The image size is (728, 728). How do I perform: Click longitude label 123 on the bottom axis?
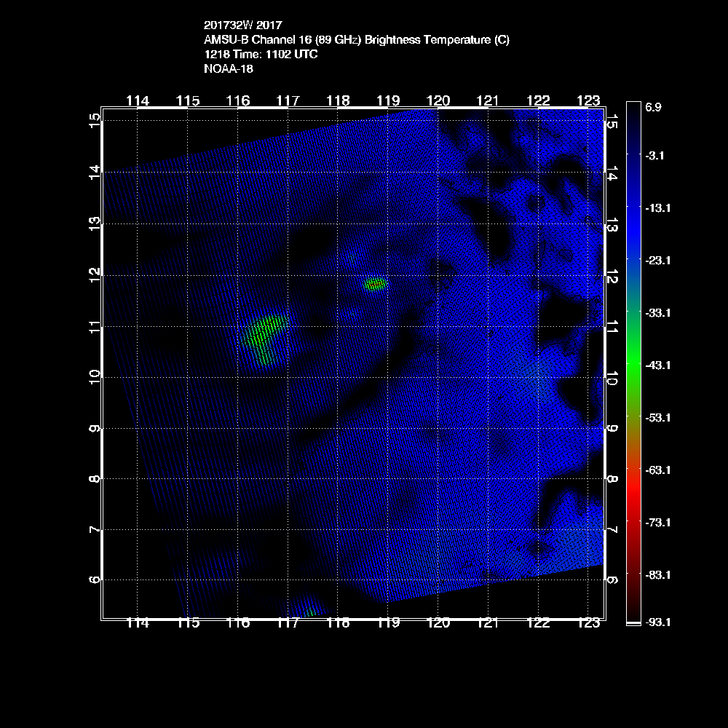(588, 623)
